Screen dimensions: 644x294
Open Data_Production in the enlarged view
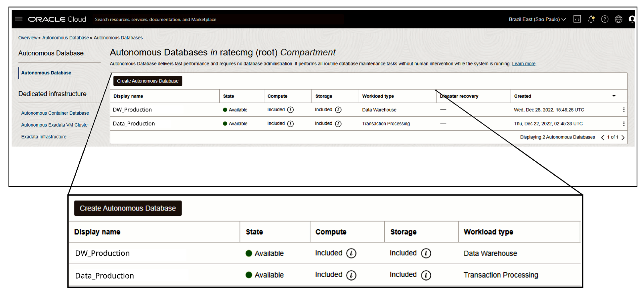104,275
